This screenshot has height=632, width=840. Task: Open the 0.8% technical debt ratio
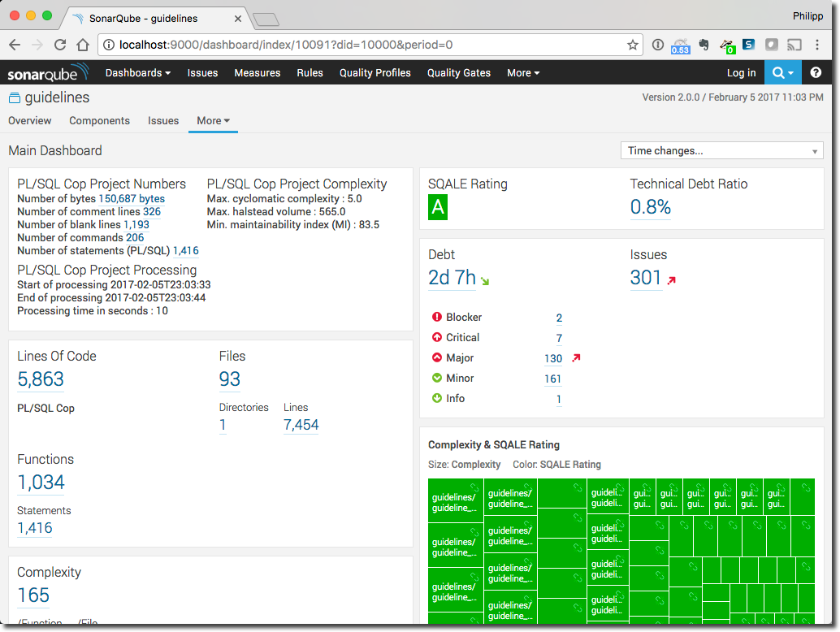coord(651,207)
